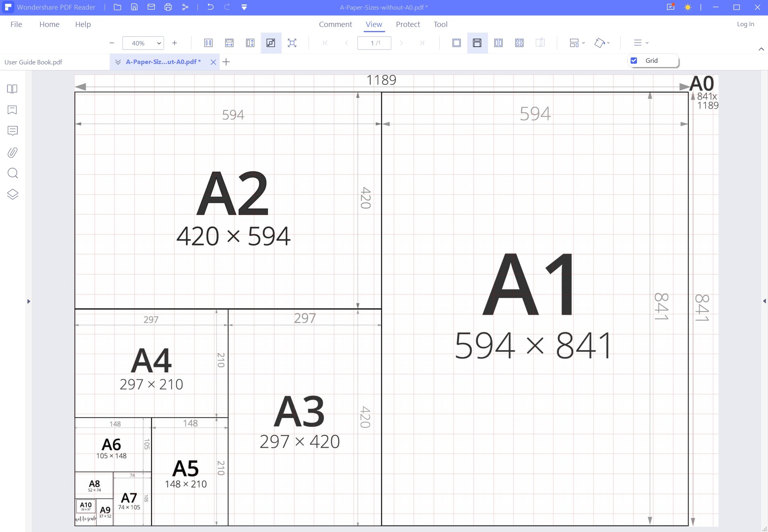This screenshot has width=768, height=532.
Task: Select the View tab
Action: pos(374,24)
